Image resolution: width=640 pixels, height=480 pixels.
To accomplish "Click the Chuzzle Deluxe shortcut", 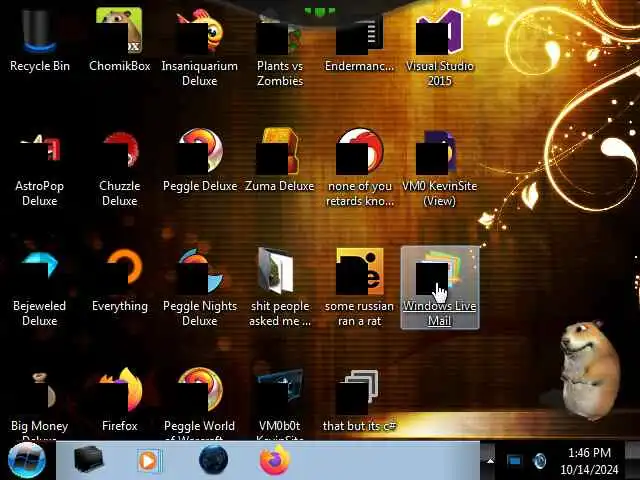I will (120, 168).
